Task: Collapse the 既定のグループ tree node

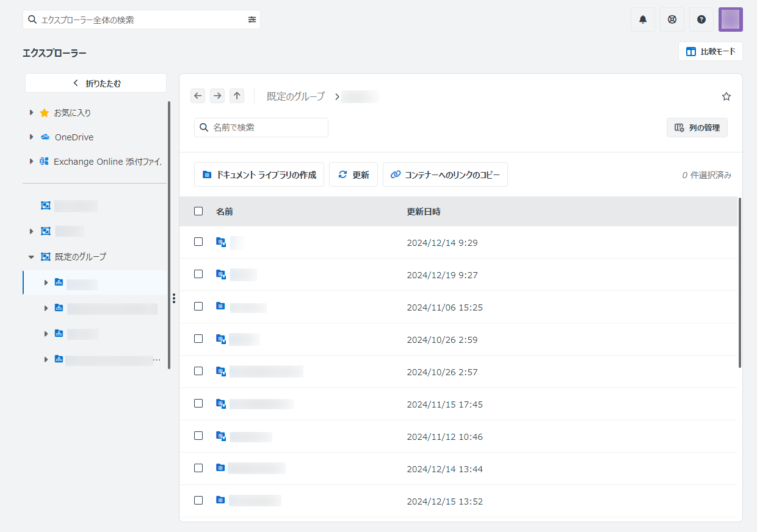Action: pyautogui.click(x=32, y=257)
